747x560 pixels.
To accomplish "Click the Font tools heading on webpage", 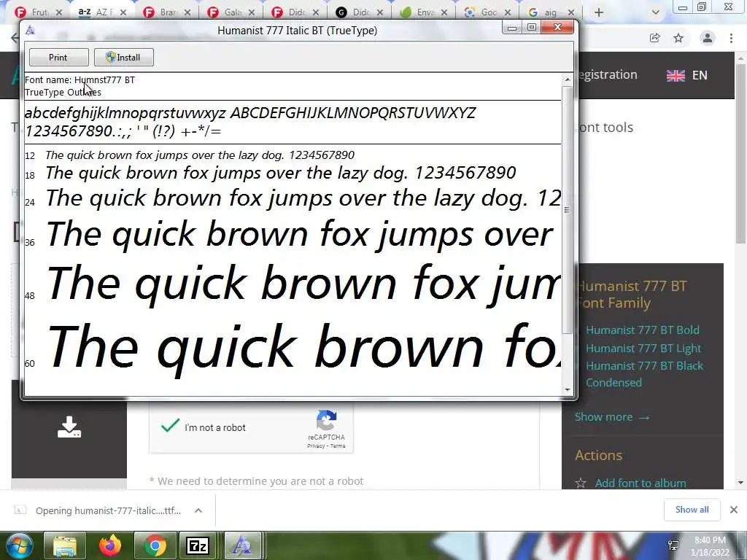I will (605, 127).
